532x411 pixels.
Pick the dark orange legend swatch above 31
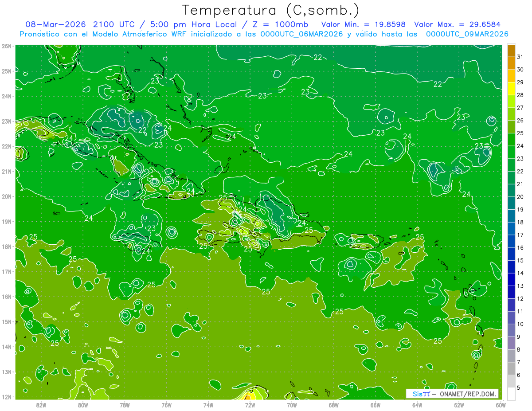point(512,51)
